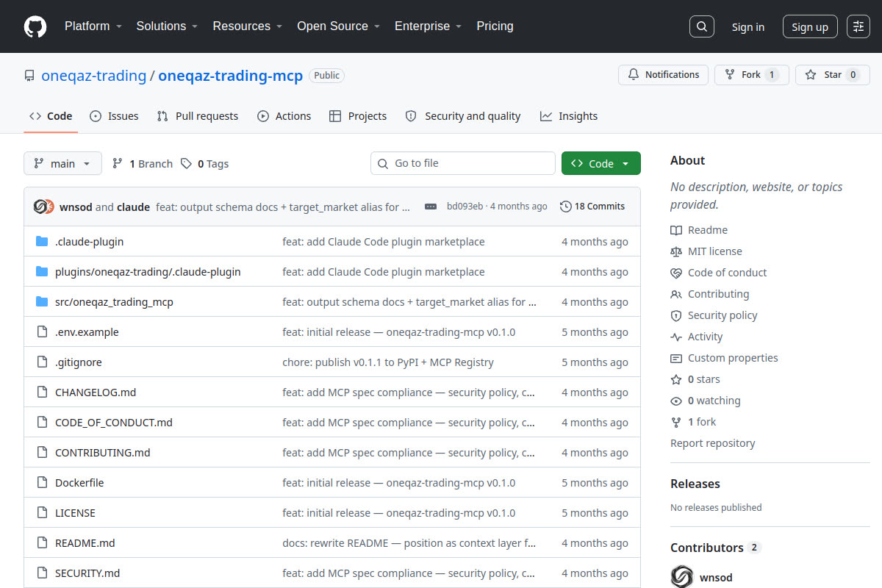This screenshot has width=882, height=588.
Task: Switch to the Projects tab
Action: [x=358, y=116]
